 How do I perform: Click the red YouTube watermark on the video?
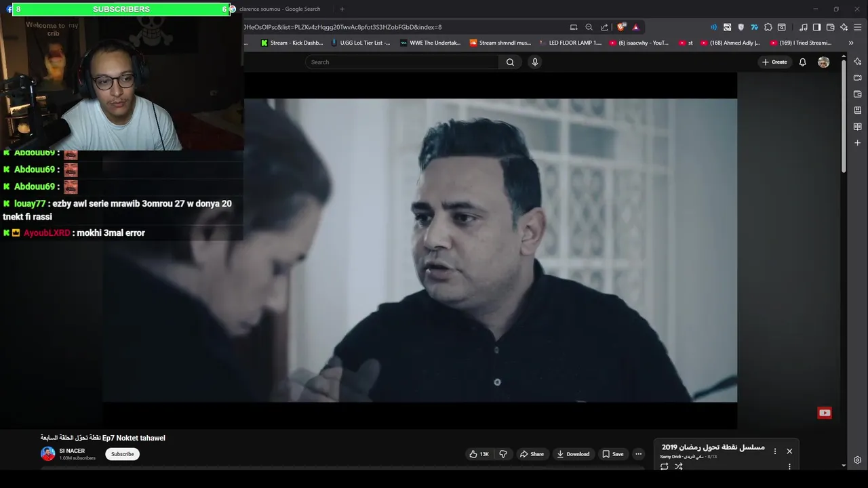click(825, 413)
